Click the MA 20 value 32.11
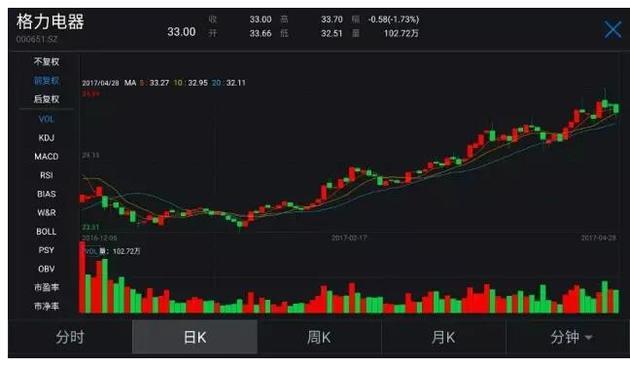Viewport: 630px width, 367px height. pyautogui.click(x=236, y=83)
